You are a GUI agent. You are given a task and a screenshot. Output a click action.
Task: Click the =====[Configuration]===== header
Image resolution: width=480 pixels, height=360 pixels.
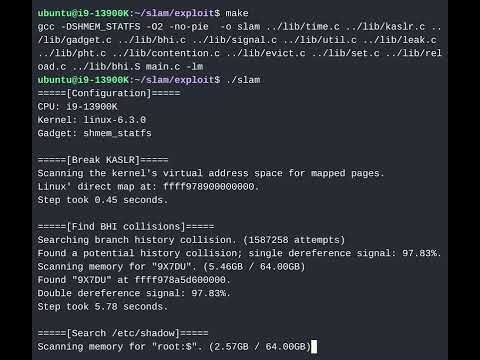tap(109, 93)
